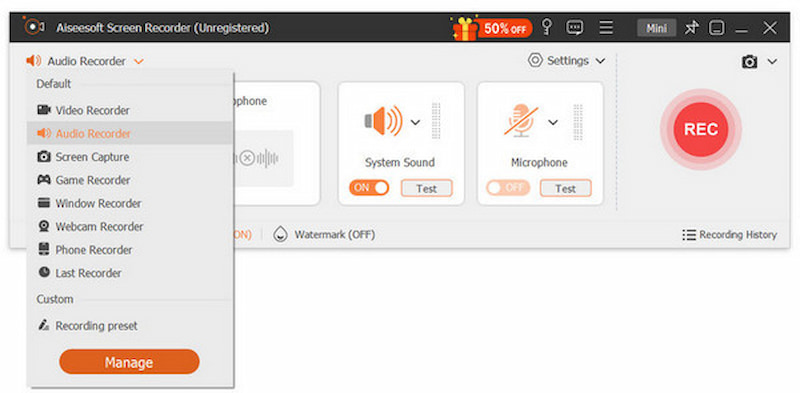Adjust the Microphone volume level meter

578,122
